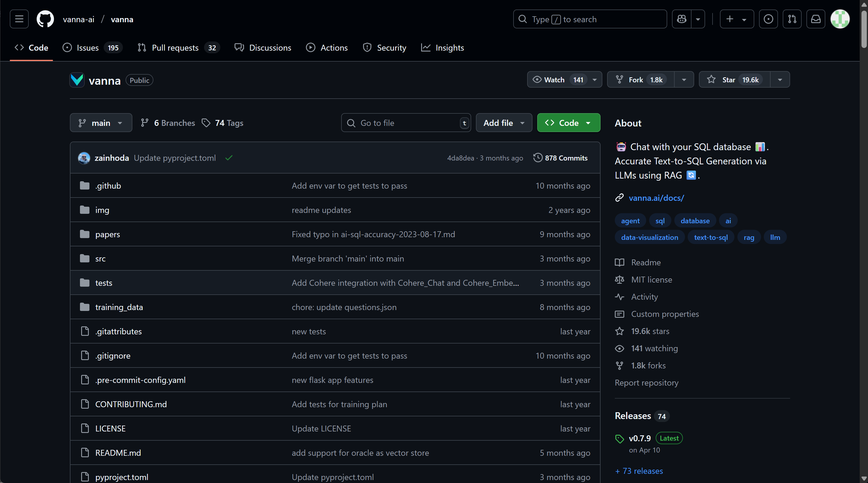Open the Create new plus dropdown
Image resolution: width=868 pixels, height=483 pixels.
pos(737,19)
